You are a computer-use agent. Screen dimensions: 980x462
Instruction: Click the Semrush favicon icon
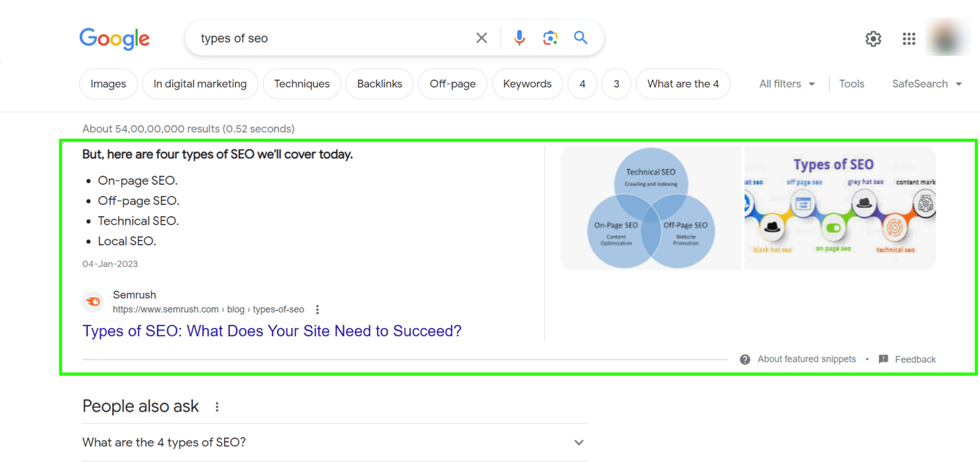coord(93,301)
